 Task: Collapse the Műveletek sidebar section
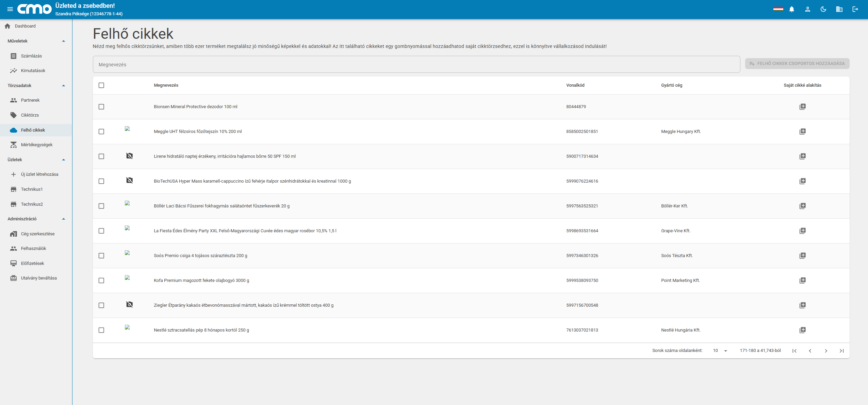point(63,41)
